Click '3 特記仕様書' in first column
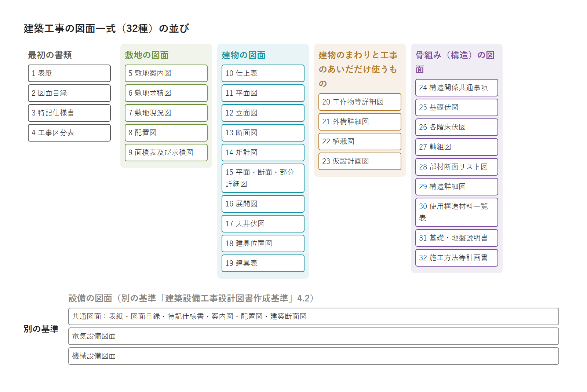 pos(69,113)
